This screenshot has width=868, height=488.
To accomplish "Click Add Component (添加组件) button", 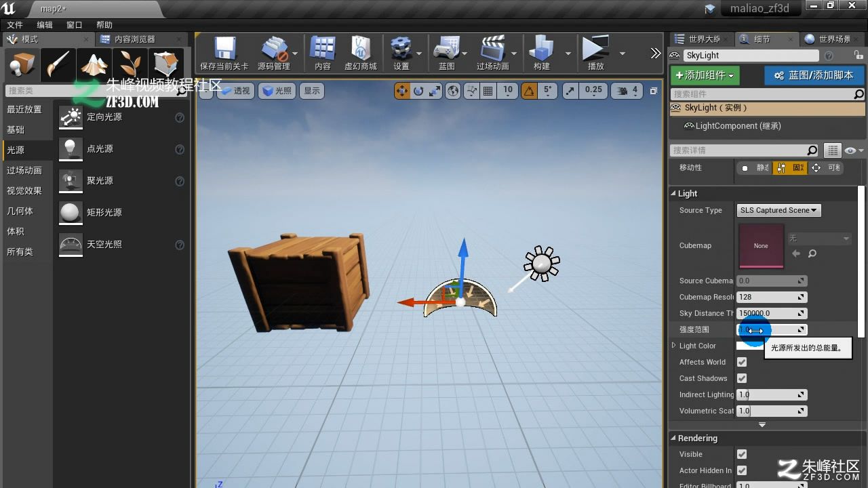I will click(705, 75).
